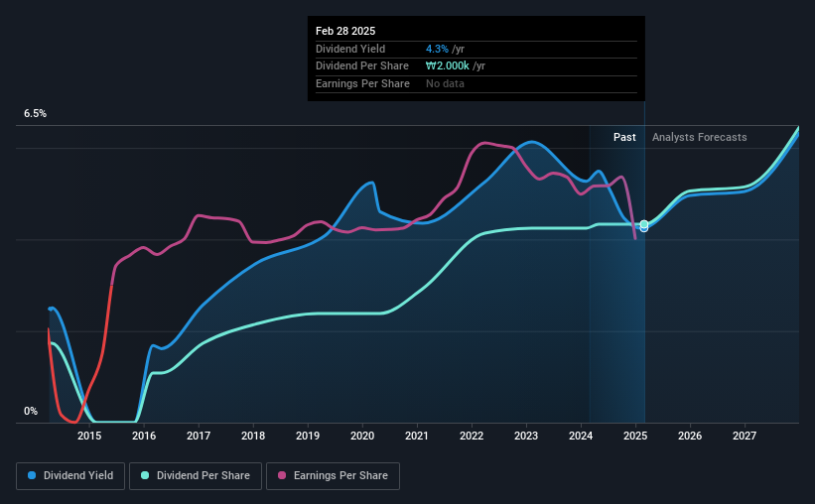
Task: Click the Analysts Forecasts section label
Action: 700,137
